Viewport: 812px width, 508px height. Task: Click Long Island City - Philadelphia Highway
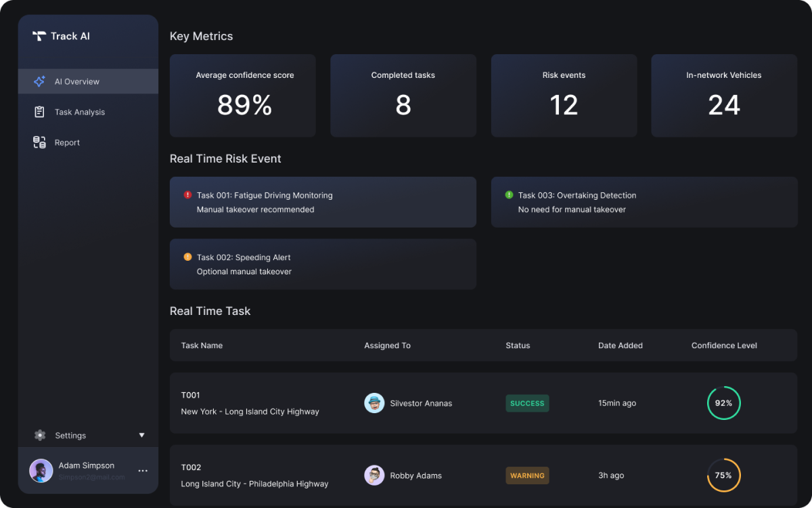(254, 484)
